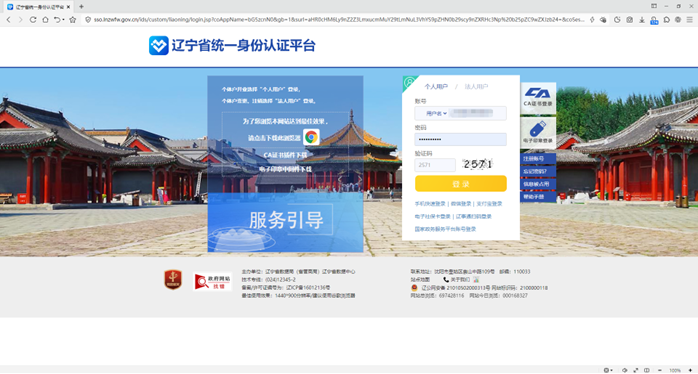Screen dimensions: 698x374
Task: Click the red party emblem badge in footer
Action: point(173,280)
